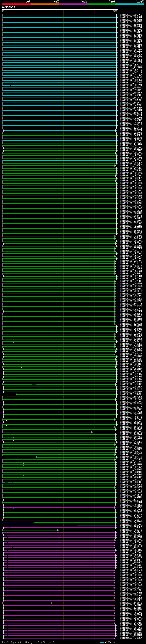Click hit label UniRef100_C0P267
Screen dimensions: 146x644
(131, 467)
